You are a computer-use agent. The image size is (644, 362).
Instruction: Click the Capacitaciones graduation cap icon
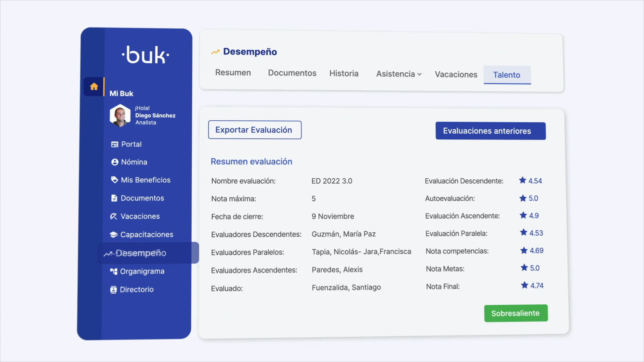114,235
